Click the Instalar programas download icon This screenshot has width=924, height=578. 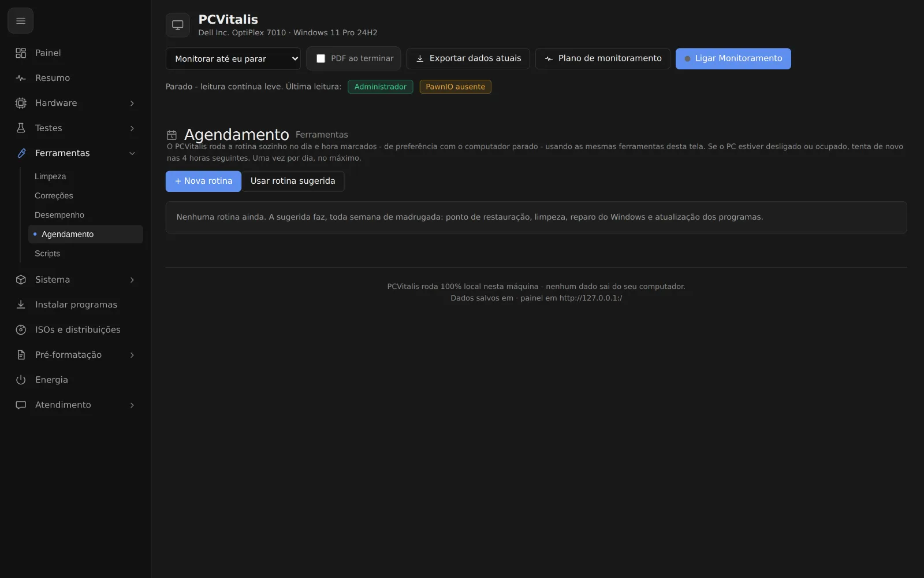(x=21, y=305)
